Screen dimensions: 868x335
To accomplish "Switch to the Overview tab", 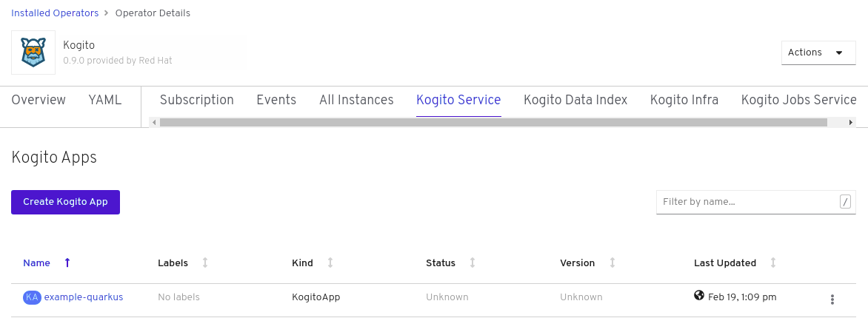I will point(39,100).
